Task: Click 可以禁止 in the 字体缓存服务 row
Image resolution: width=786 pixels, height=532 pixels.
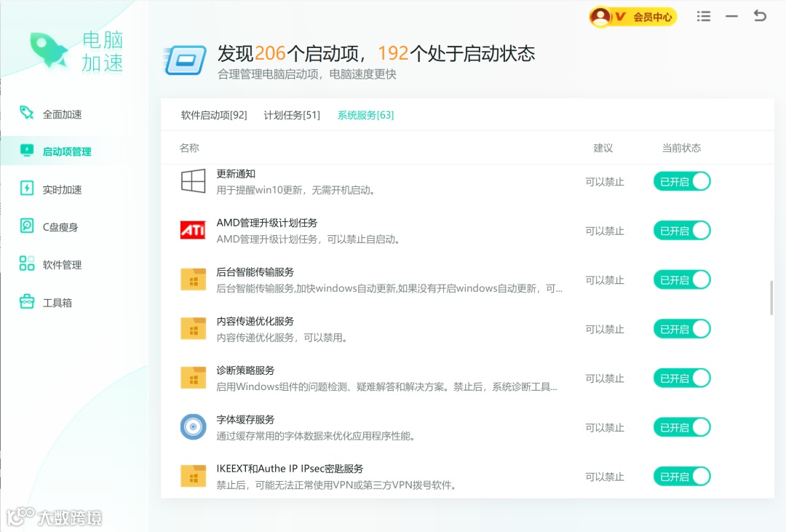Action: (x=605, y=427)
